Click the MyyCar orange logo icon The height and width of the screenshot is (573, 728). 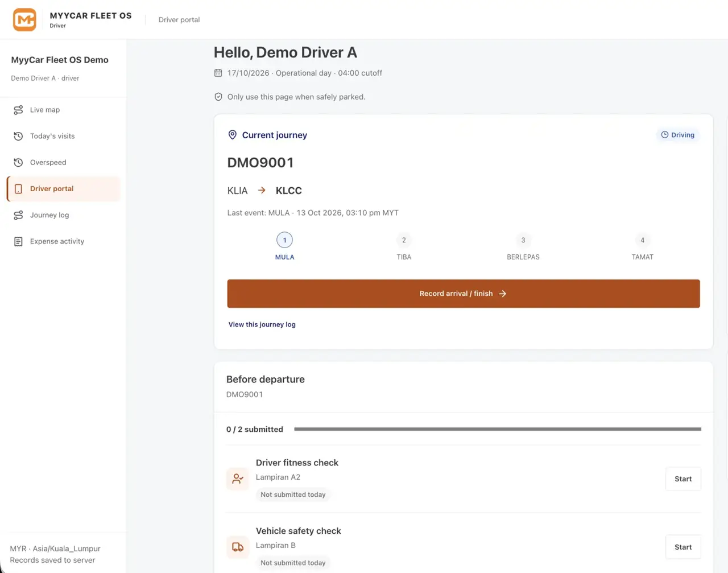pos(24,19)
